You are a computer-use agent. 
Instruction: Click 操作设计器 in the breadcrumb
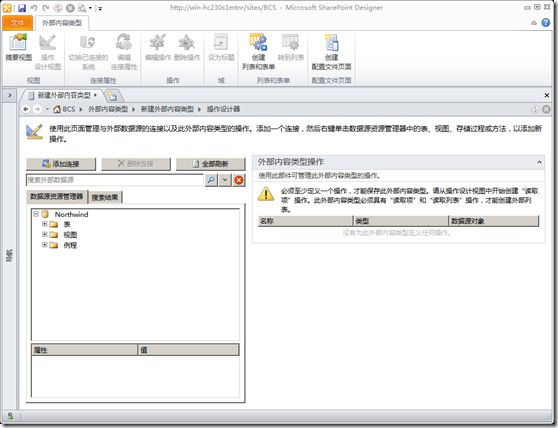tap(223, 109)
